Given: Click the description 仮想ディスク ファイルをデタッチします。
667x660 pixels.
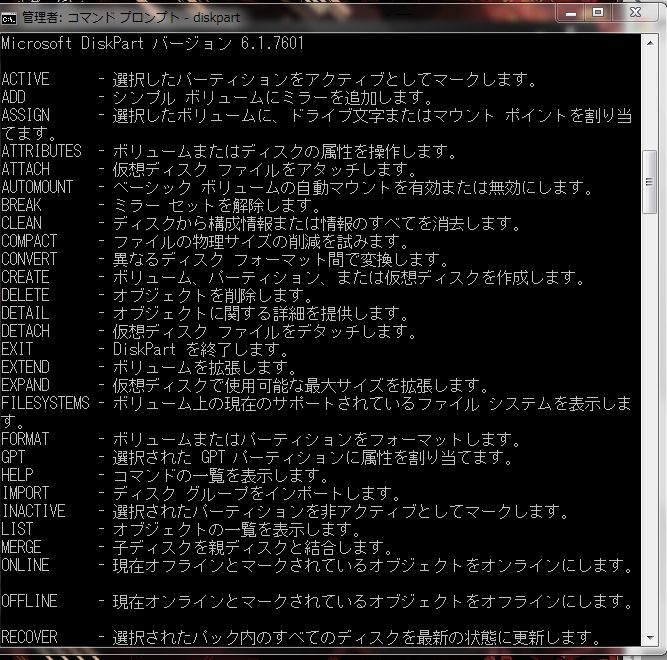Looking at the screenshot, I should pos(264,331).
